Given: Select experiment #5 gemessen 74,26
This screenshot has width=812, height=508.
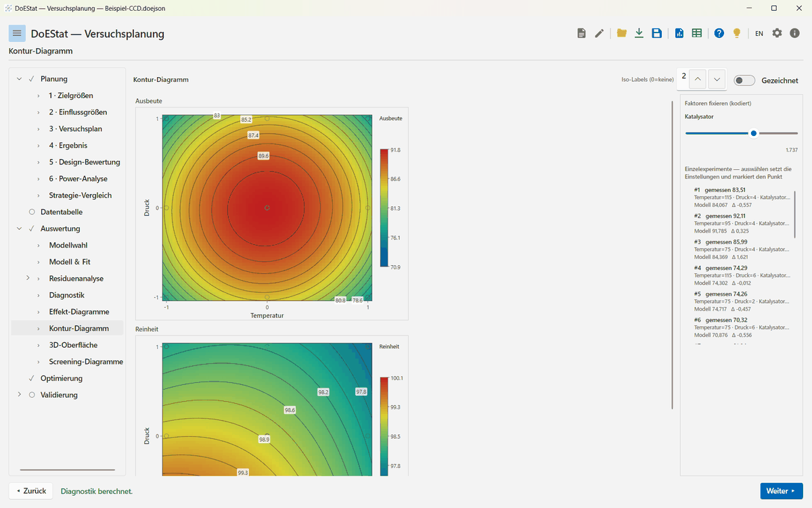Looking at the screenshot, I should pyautogui.click(x=742, y=301).
